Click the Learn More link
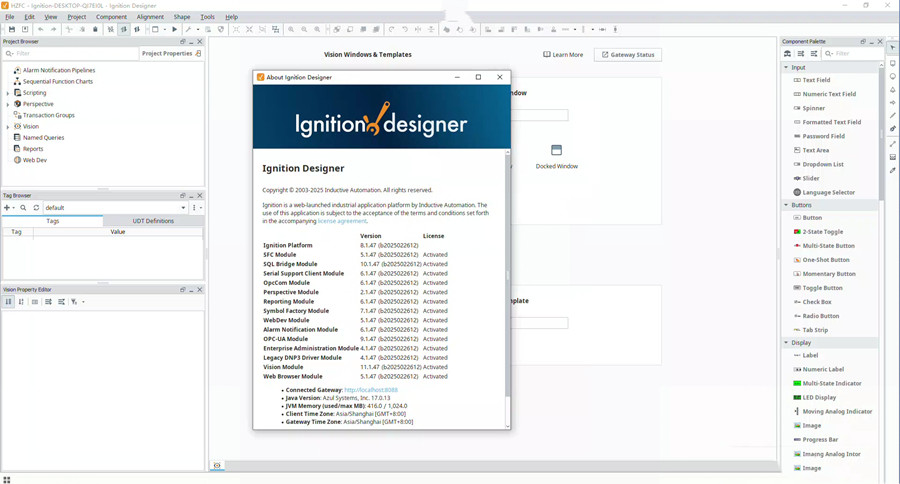The image size is (900, 484). click(x=563, y=55)
